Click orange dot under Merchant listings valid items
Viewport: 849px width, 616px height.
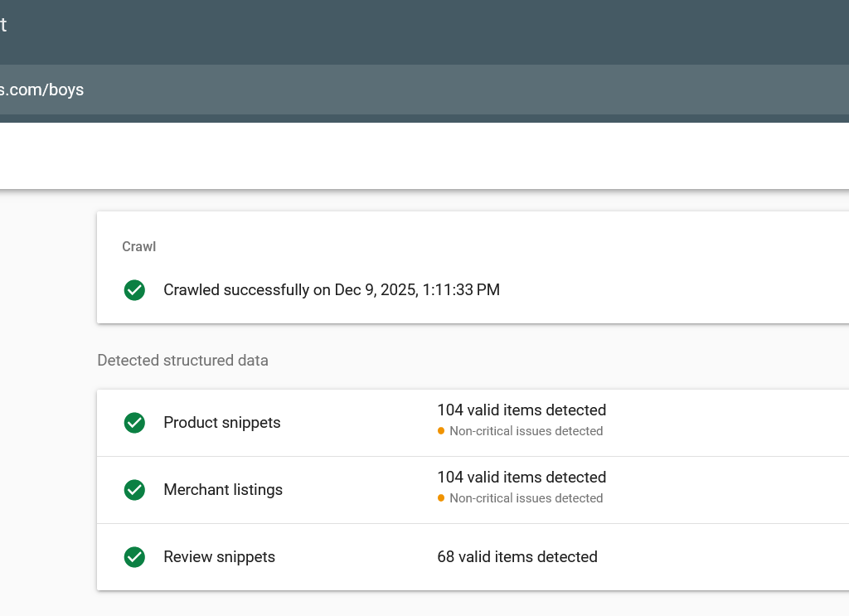click(441, 498)
